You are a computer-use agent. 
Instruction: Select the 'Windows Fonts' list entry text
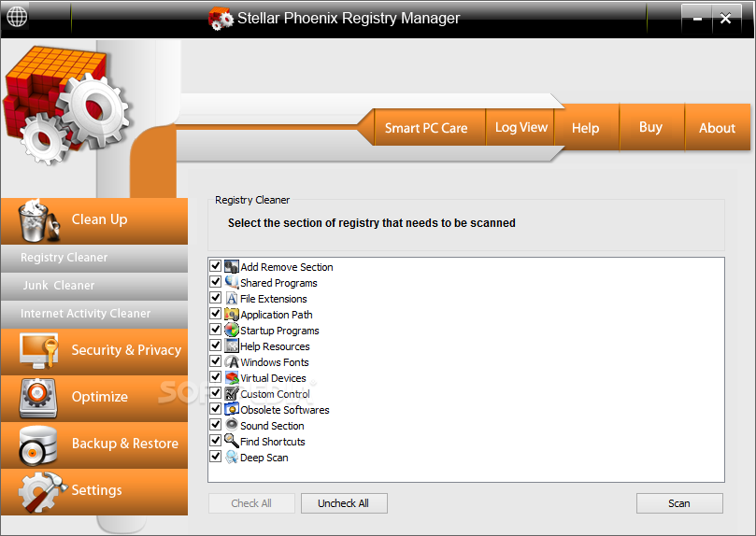[x=275, y=362]
